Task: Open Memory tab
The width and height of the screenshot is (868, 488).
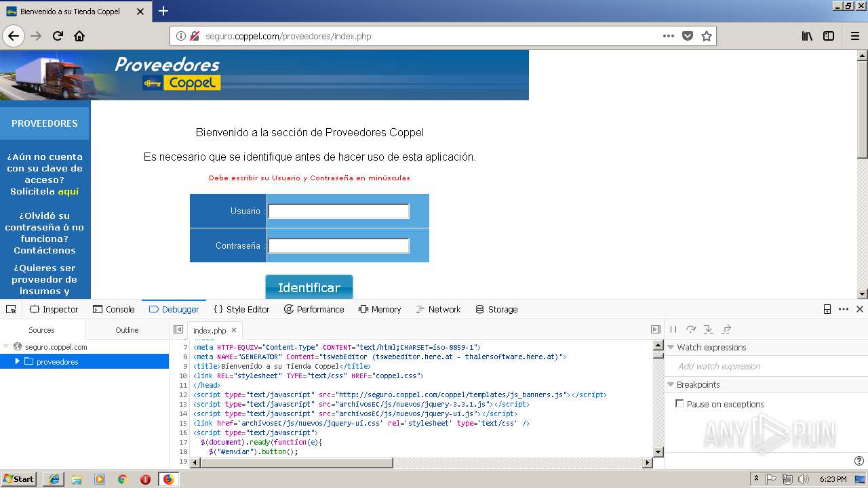Action: 380,309
